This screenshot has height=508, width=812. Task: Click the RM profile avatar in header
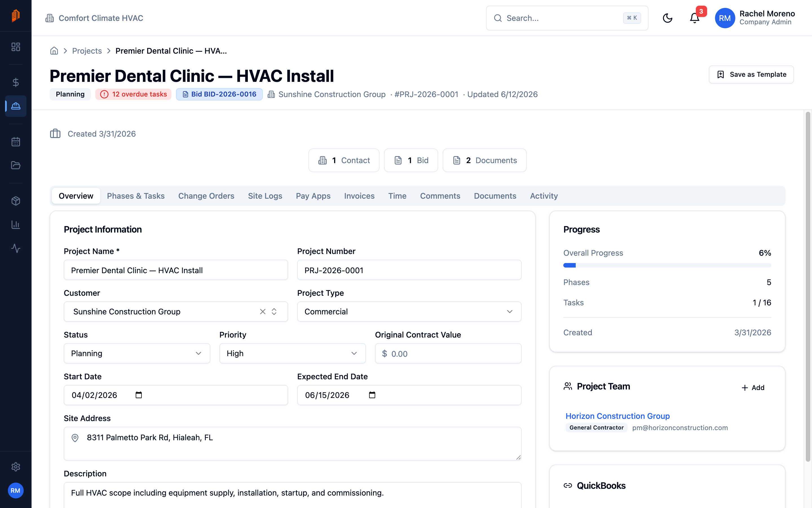(725, 18)
